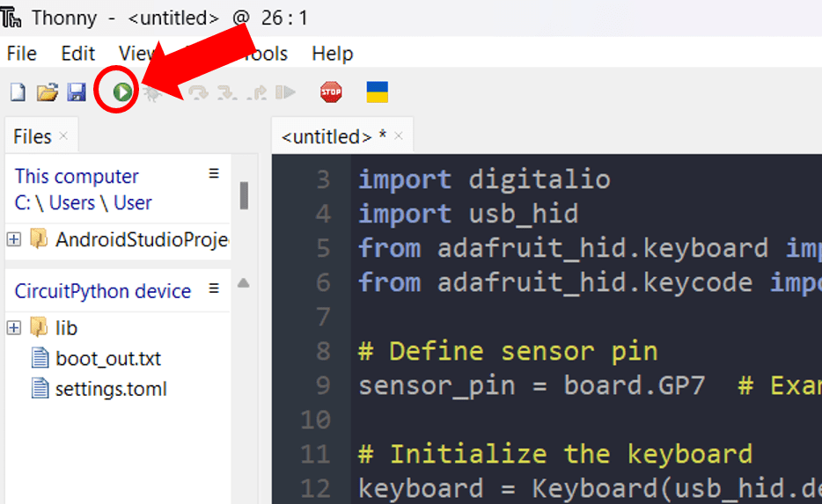Open the File menu
The image size is (822, 504).
[22, 54]
